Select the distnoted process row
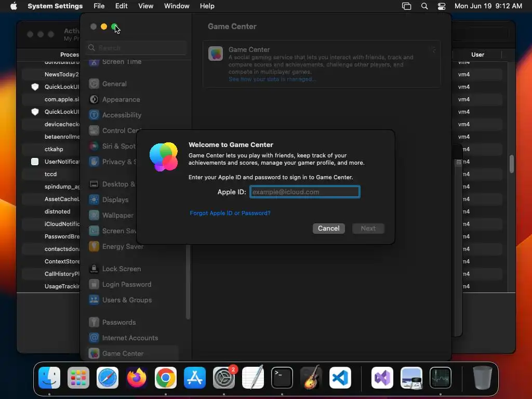Image resolution: width=532 pixels, height=399 pixels. 57,211
